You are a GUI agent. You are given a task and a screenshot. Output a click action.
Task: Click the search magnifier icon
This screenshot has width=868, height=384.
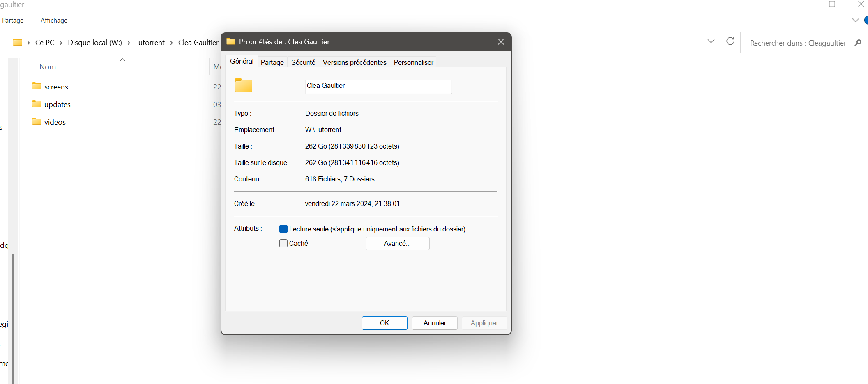coord(858,43)
